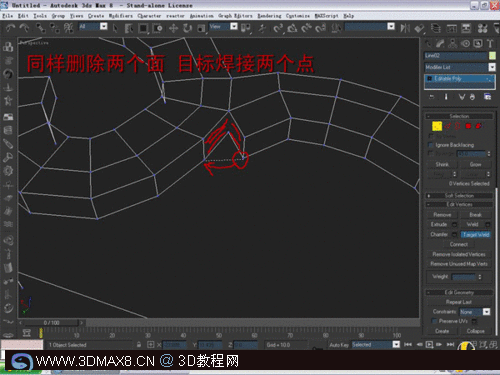Click the Editable Poly stack entry
Image resolution: width=500 pixels, height=375 pixels.
[x=460, y=79]
